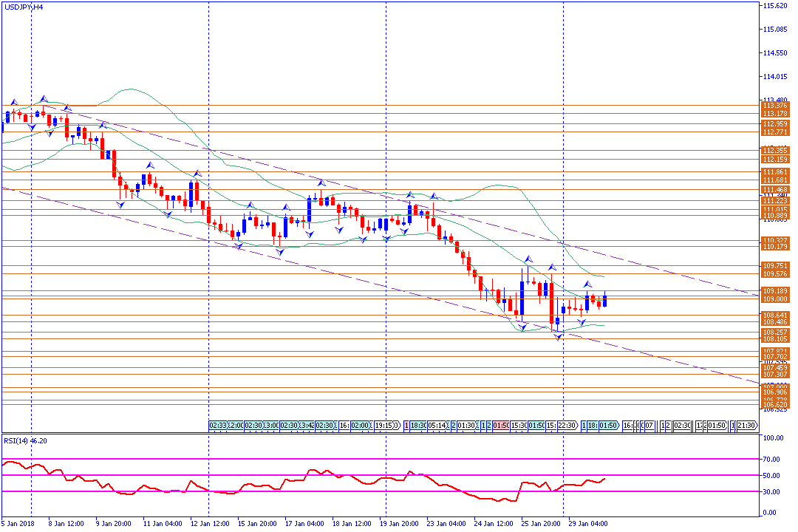Click the 9 Jan 20:00 time axis label
Viewport: 798px width, 532px height.
pos(114,523)
